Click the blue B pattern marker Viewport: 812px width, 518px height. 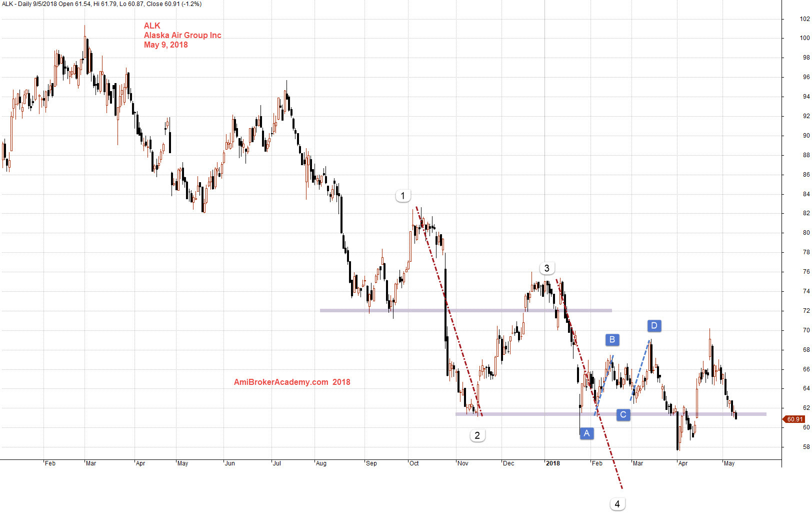tap(612, 340)
